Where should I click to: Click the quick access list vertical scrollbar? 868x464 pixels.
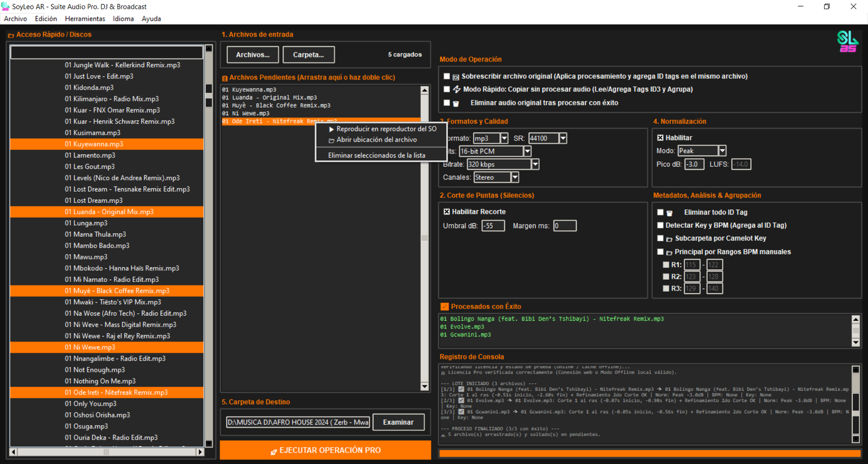click(208, 247)
